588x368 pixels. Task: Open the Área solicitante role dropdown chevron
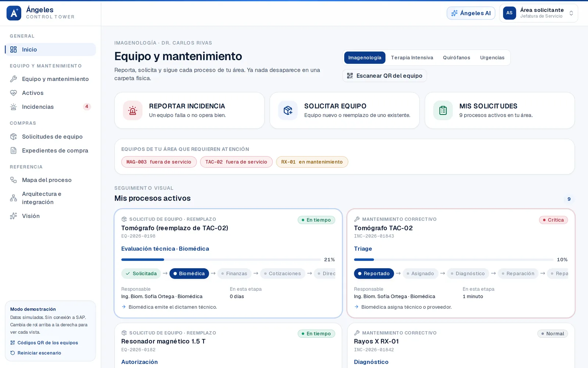[x=571, y=13]
